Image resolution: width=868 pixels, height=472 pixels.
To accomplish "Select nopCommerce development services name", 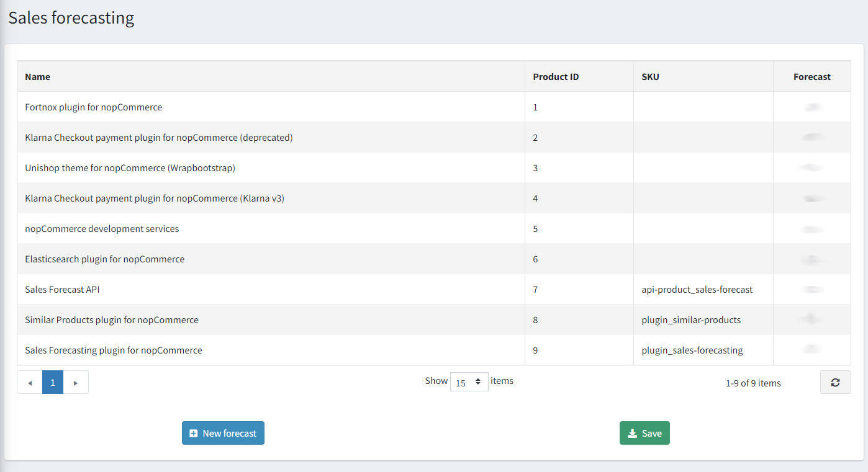I will [102, 229].
